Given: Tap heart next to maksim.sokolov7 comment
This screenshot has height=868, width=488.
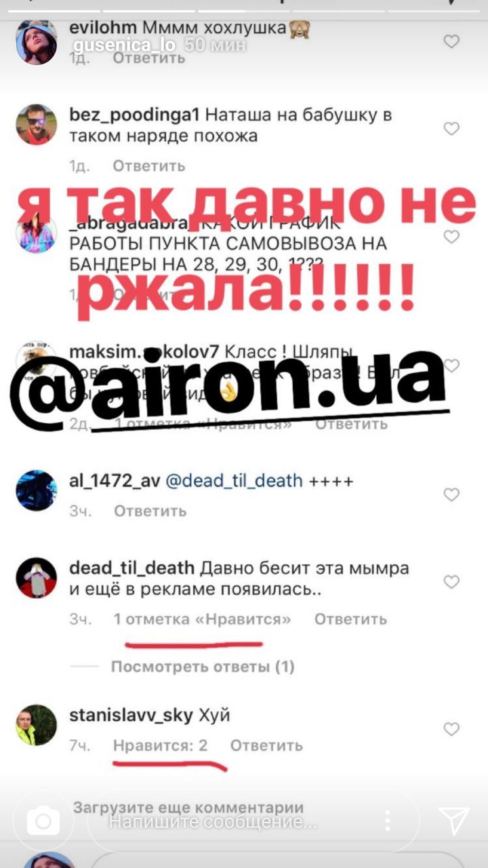Looking at the screenshot, I should (451, 366).
